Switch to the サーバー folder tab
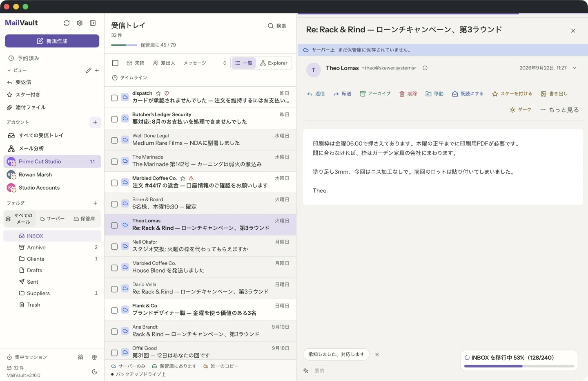 (52, 219)
